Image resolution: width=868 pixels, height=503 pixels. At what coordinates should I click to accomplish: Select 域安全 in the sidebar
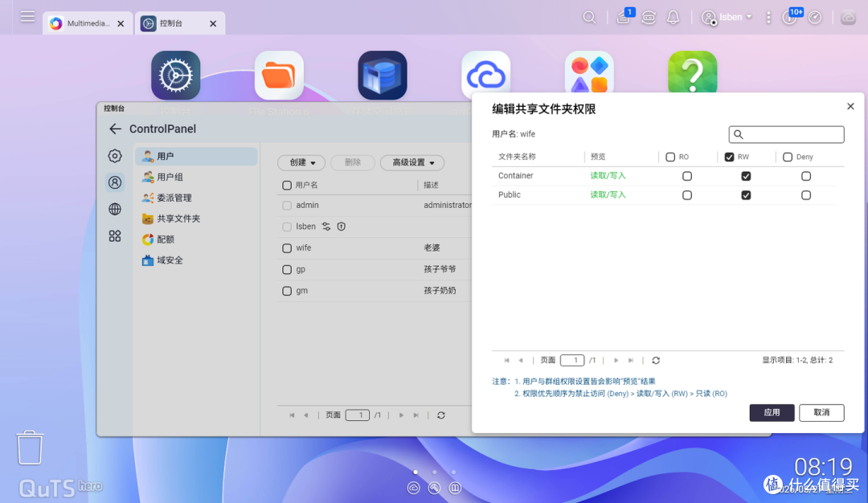(197, 260)
